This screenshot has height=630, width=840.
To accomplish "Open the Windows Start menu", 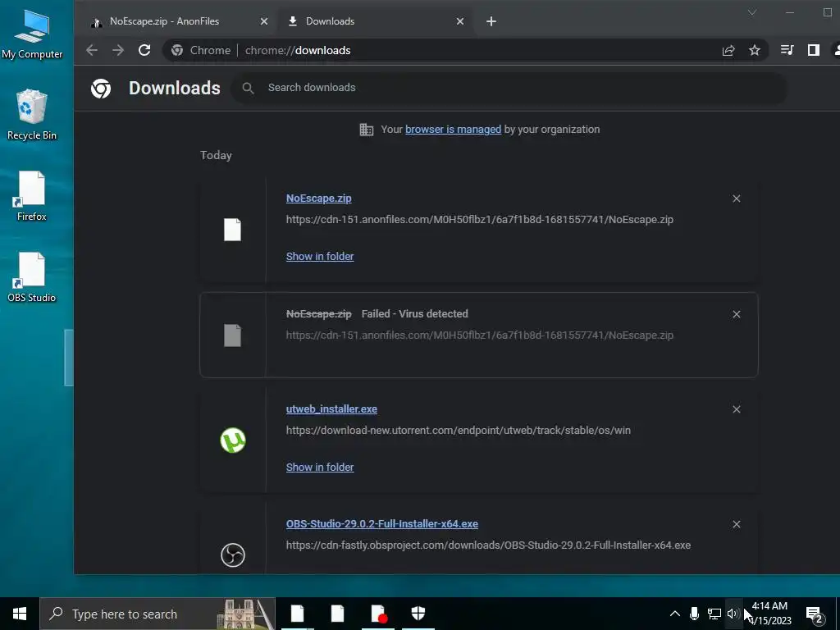I will pos(20,614).
